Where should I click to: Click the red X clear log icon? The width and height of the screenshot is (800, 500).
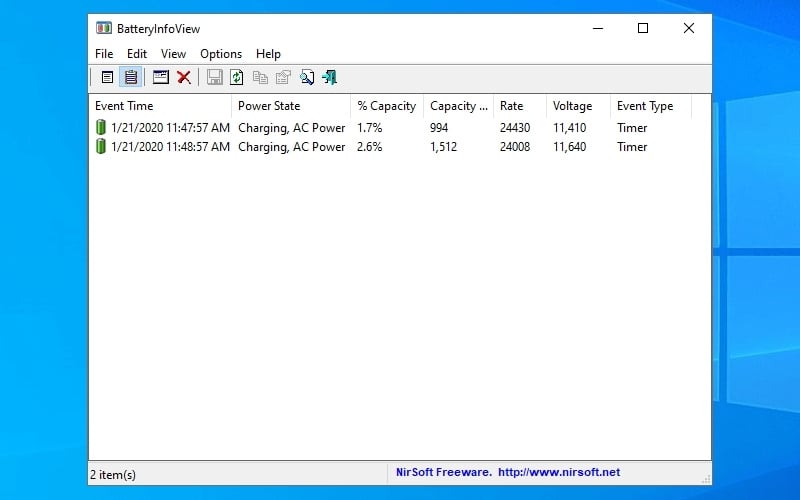tap(184, 78)
